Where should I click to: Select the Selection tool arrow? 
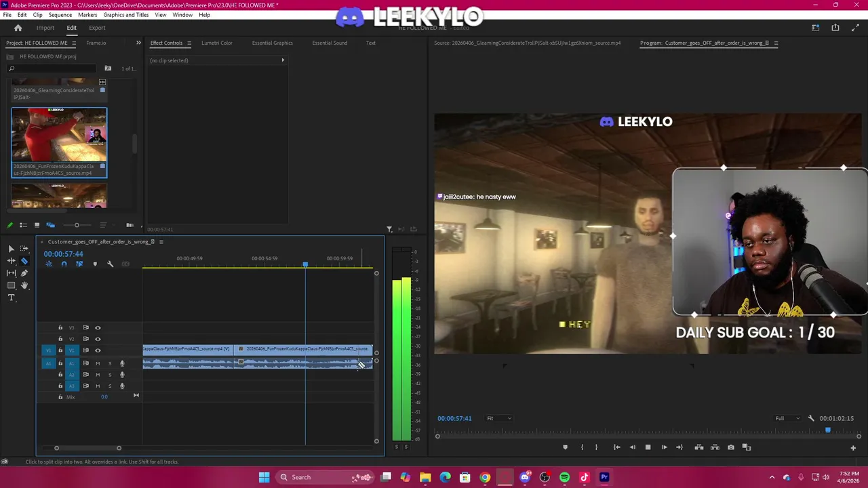[x=11, y=249]
